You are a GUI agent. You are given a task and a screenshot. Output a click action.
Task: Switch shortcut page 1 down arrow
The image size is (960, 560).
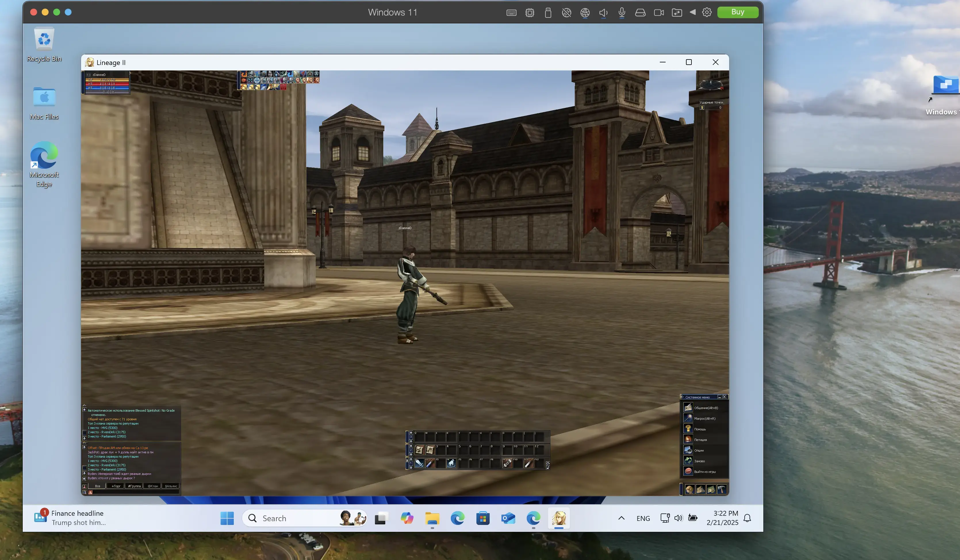pos(411,468)
